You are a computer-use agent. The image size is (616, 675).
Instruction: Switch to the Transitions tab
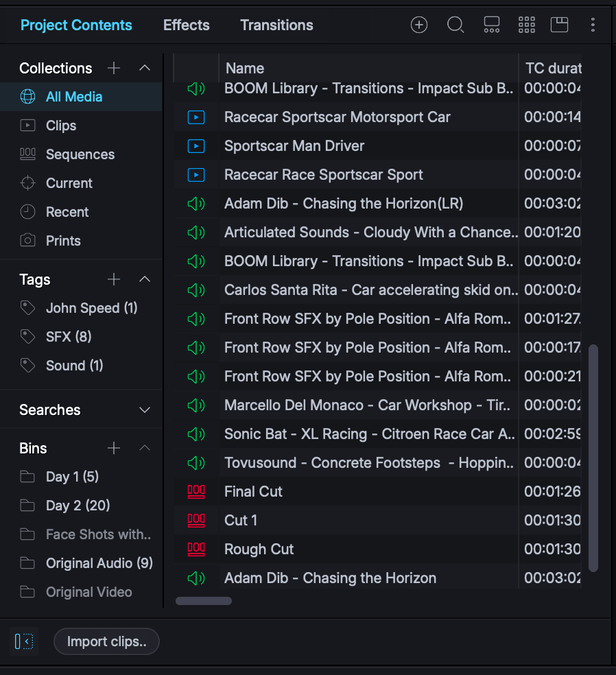pyautogui.click(x=277, y=25)
